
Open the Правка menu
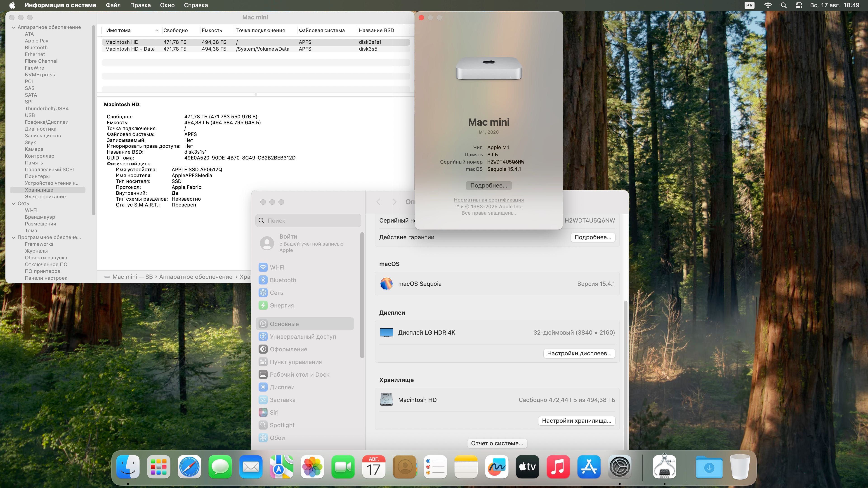tap(140, 5)
